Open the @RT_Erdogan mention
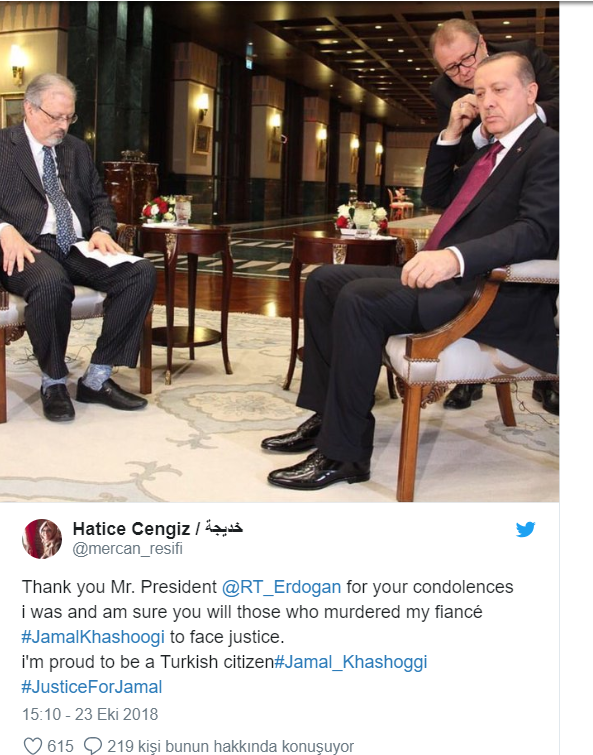593x755 pixels. click(x=282, y=587)
